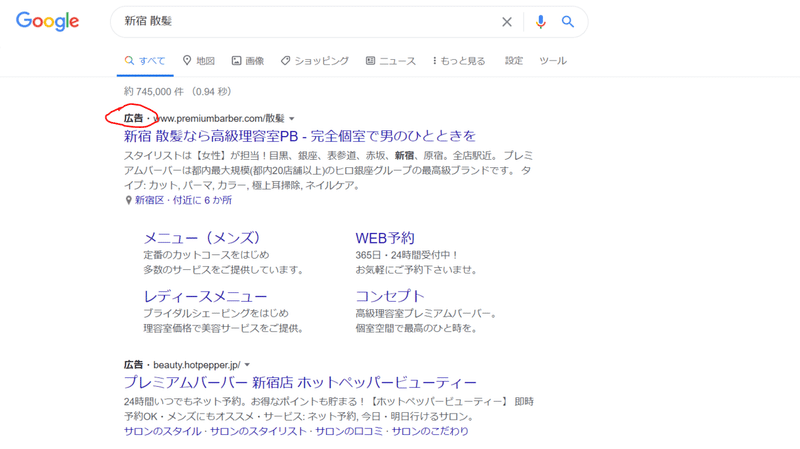
Task: Start voice search with the microphone icon
Action: (540, 21)
